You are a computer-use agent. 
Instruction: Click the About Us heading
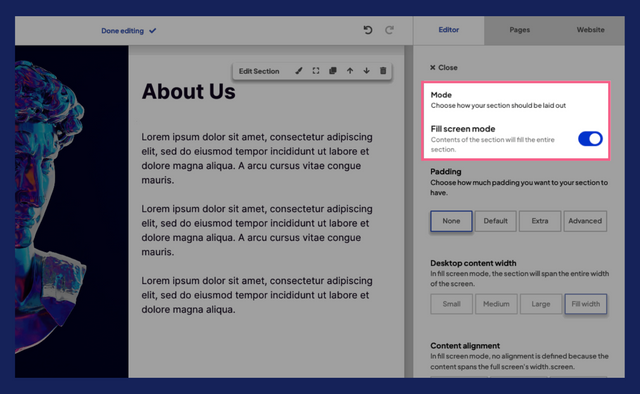pos(189,91)
